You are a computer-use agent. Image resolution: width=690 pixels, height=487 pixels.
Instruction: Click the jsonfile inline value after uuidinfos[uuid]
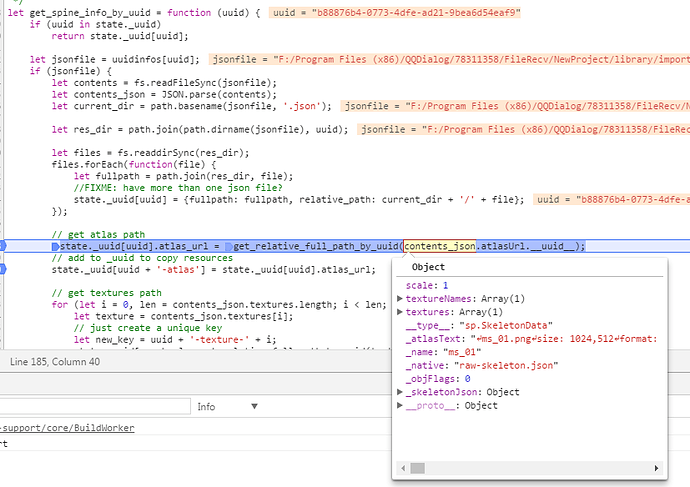[x=449, y=59]
